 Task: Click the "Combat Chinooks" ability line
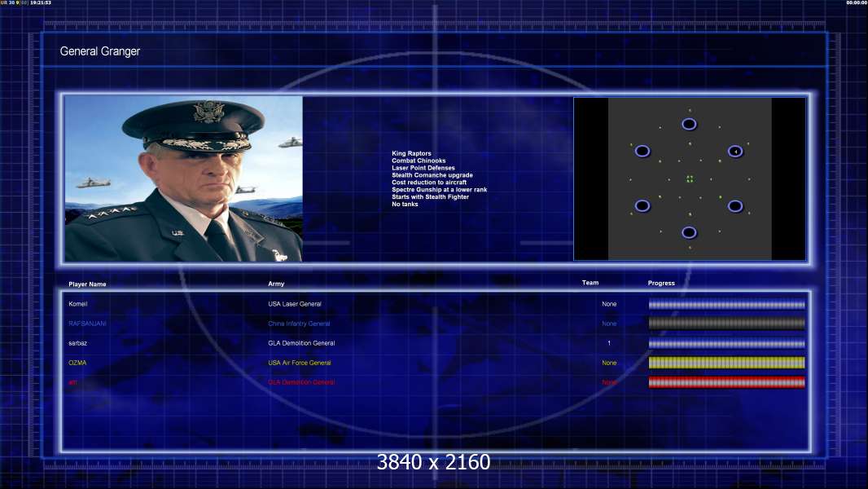(x=419, y=161)
